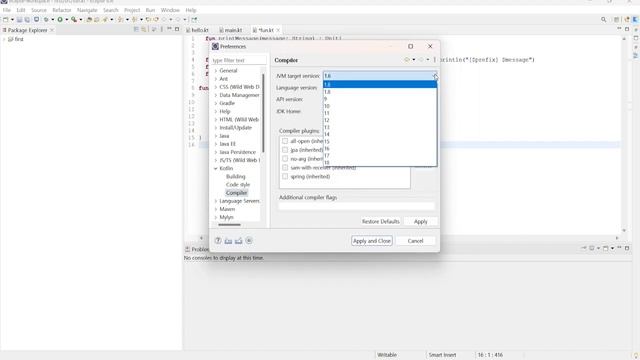Check the sam-with-receiver plugin checkbox
640x360 pixels.
285,168
